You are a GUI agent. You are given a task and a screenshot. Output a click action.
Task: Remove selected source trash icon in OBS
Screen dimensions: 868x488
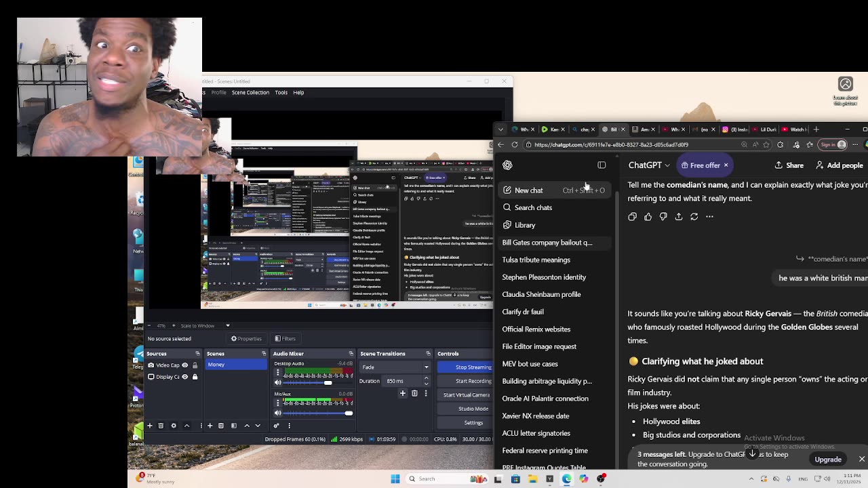[161, 426]
